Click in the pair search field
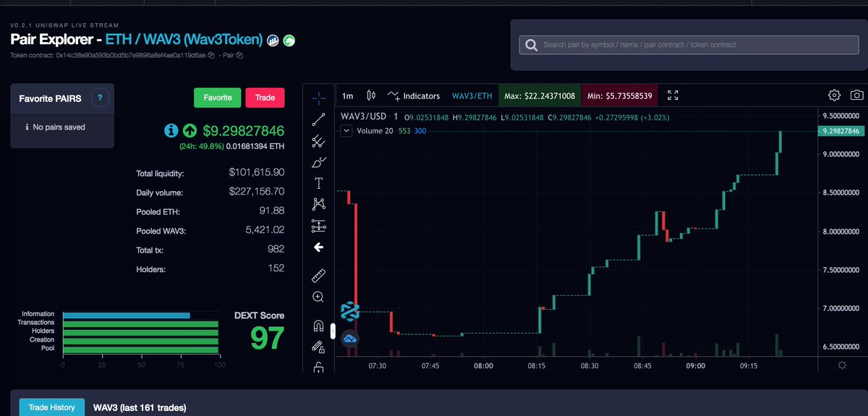Screen dimensions: 868x416 [688, 45]
